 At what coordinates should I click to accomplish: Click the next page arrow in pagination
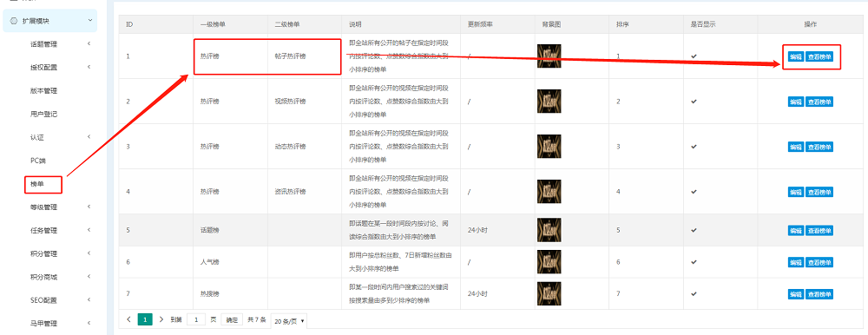coord(161,319)
